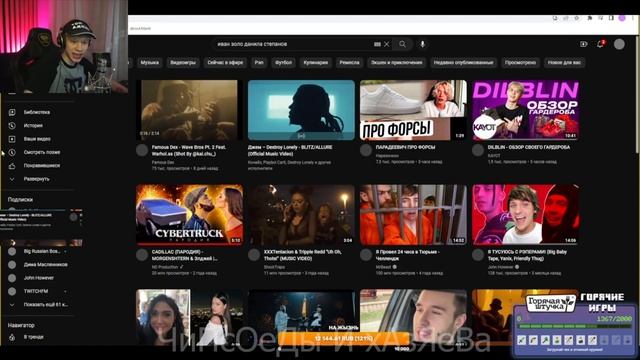Viewport: 640px width, 360px height.
Task: Click the MrBeast channel avatar below prison video
Action: click(x=366, y=255)
